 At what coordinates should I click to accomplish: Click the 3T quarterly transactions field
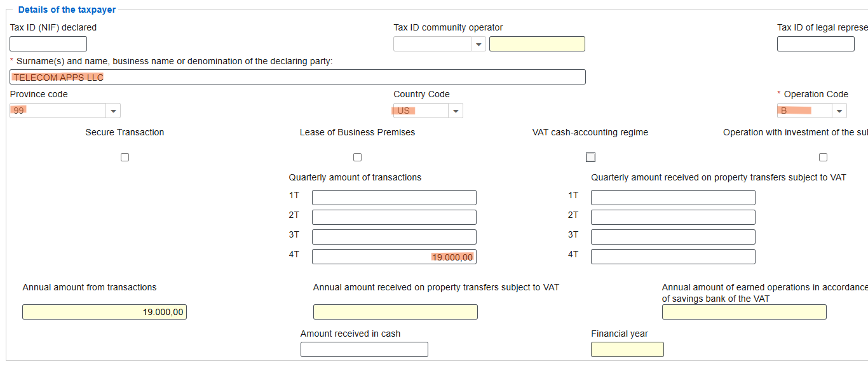tap(394, 237)
